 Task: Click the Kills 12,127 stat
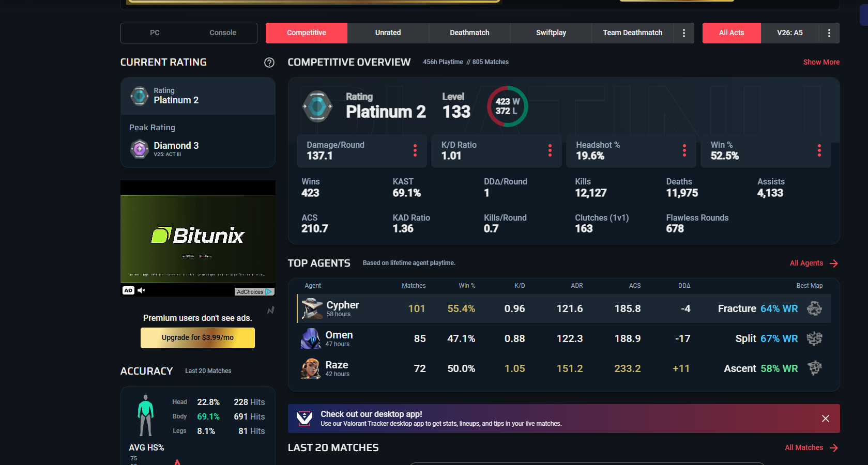(591, 188)
